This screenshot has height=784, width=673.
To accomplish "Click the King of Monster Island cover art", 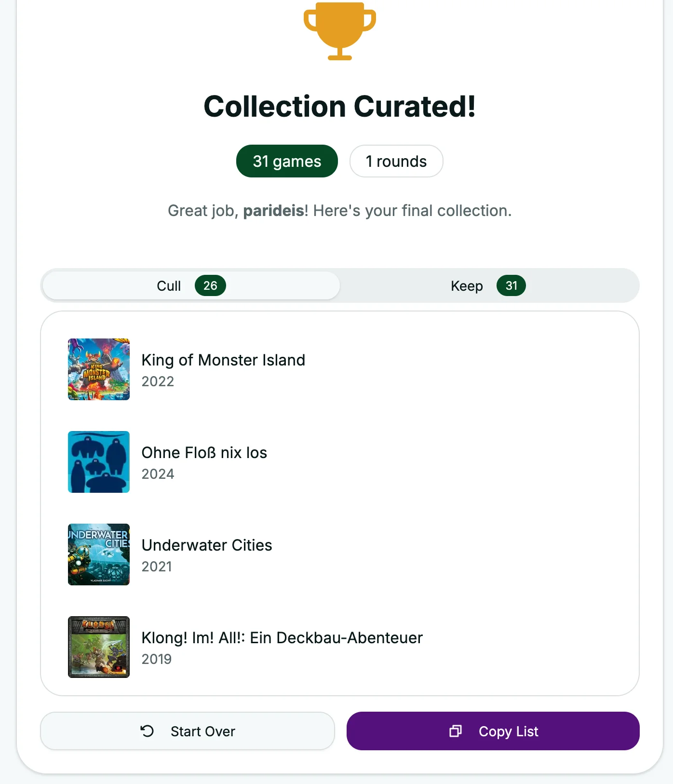I will [x=98, y=369].
